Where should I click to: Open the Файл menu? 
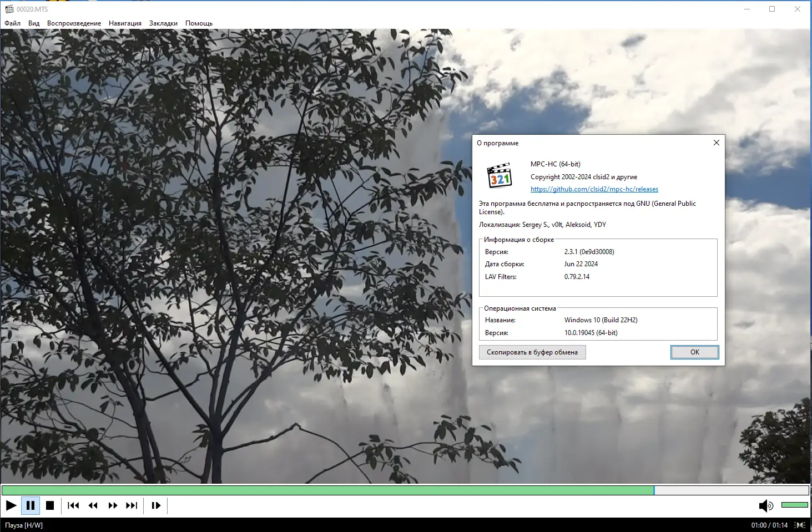(x=12, y=23)
